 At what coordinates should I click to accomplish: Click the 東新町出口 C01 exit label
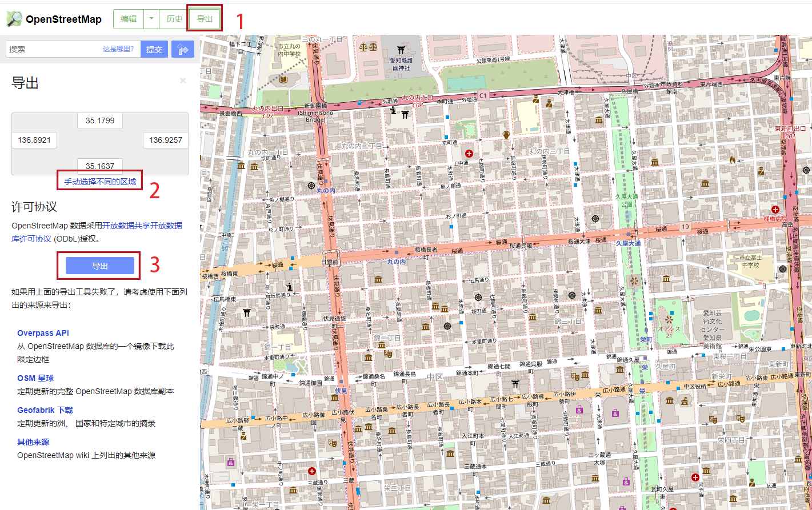point(790,132)
